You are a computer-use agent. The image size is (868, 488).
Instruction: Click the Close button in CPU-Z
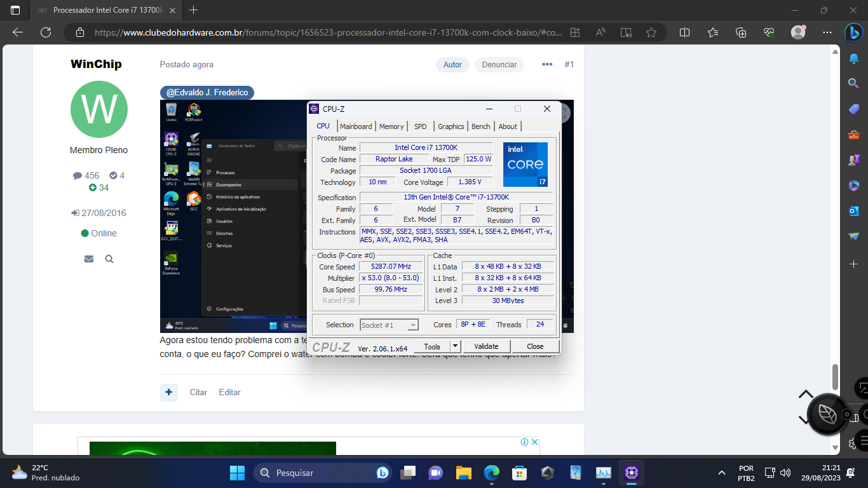(x=535, y=346)
